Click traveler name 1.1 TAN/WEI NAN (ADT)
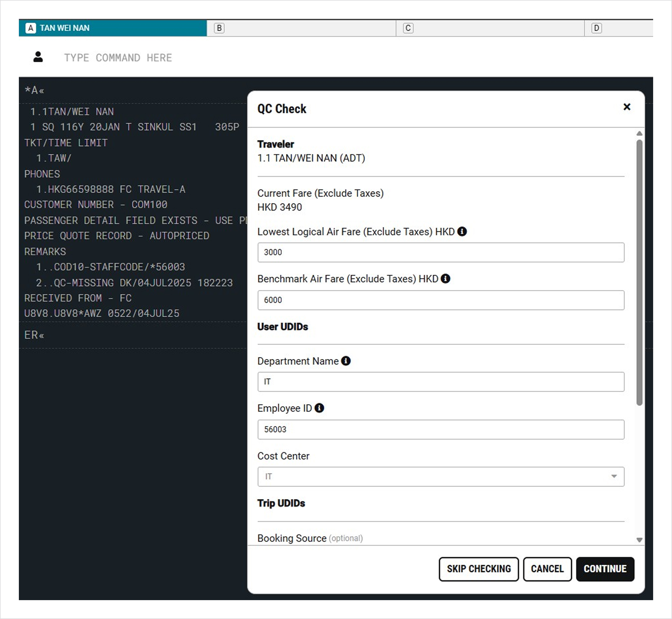 311,158
